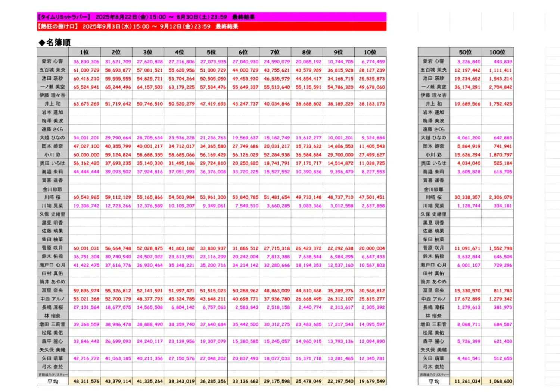Viewport: 560px width, 392px height.
Task: Select the cell showing 44,444,444
Action: 86,172
